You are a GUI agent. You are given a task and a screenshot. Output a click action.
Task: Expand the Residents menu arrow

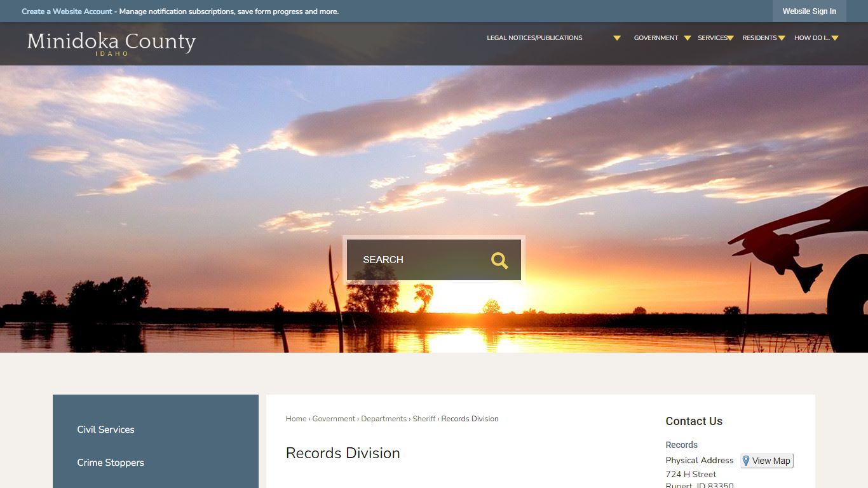[x=781, y=38]
